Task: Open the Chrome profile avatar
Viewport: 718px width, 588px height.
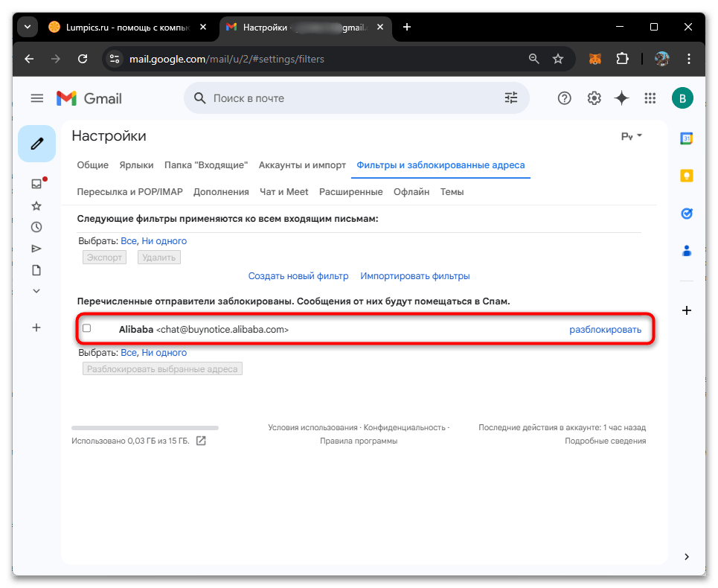Action: (661, 59)
